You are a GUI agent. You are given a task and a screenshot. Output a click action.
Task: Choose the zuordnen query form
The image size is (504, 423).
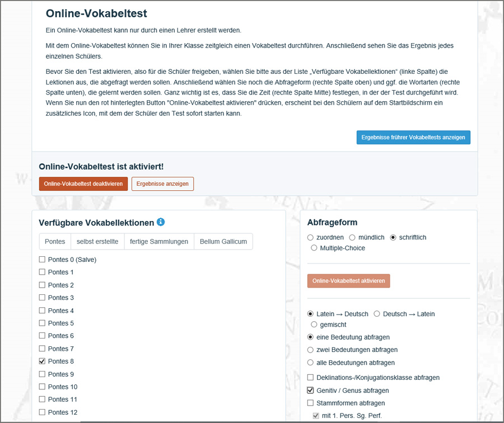310,237
